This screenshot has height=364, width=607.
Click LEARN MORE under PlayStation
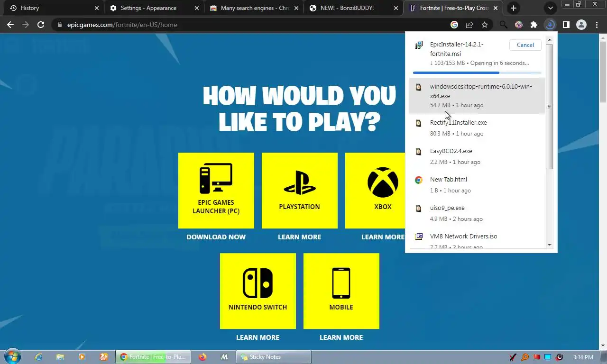pos(300,237)
